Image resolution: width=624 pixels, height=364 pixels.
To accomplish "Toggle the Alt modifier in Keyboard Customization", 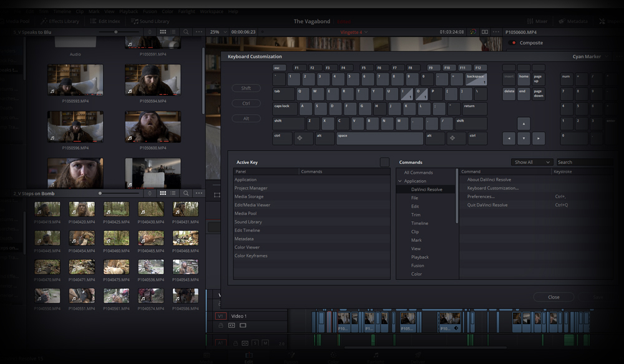I will [x=246, y=118].
